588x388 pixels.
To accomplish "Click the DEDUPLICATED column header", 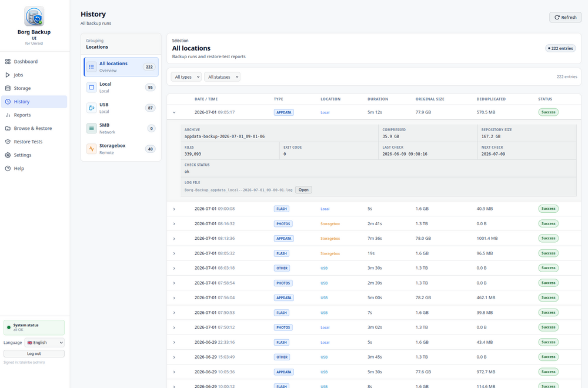I will (491, 99).
